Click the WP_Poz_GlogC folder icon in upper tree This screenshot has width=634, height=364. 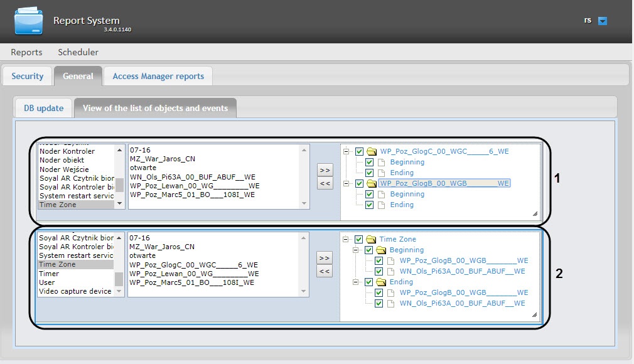(371, 151)
